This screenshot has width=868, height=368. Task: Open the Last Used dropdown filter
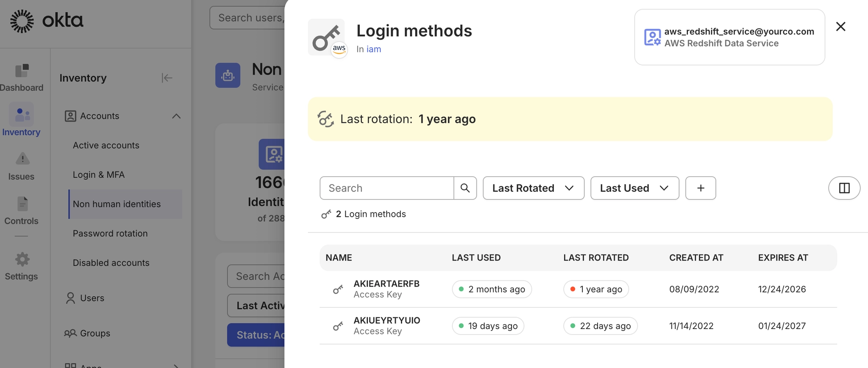[x=634, y=188]
